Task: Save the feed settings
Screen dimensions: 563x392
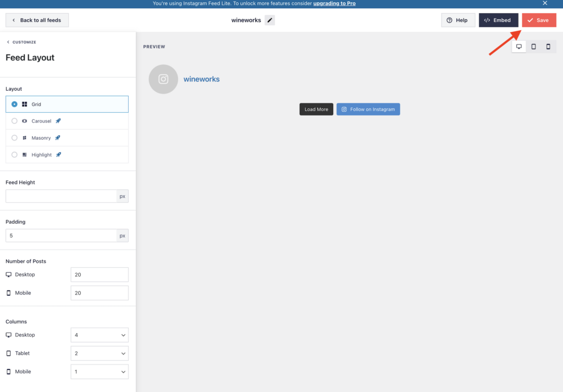Action: coord(539,20)
